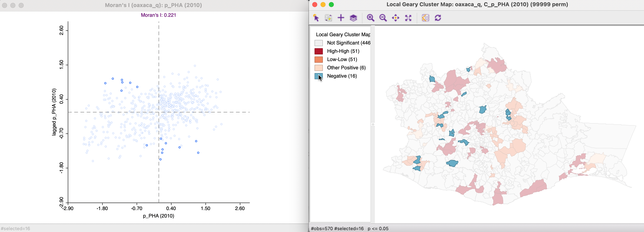Click the Not Significant legend color swatch
This screenshot has width=644, height=232.
click(318, 43)
